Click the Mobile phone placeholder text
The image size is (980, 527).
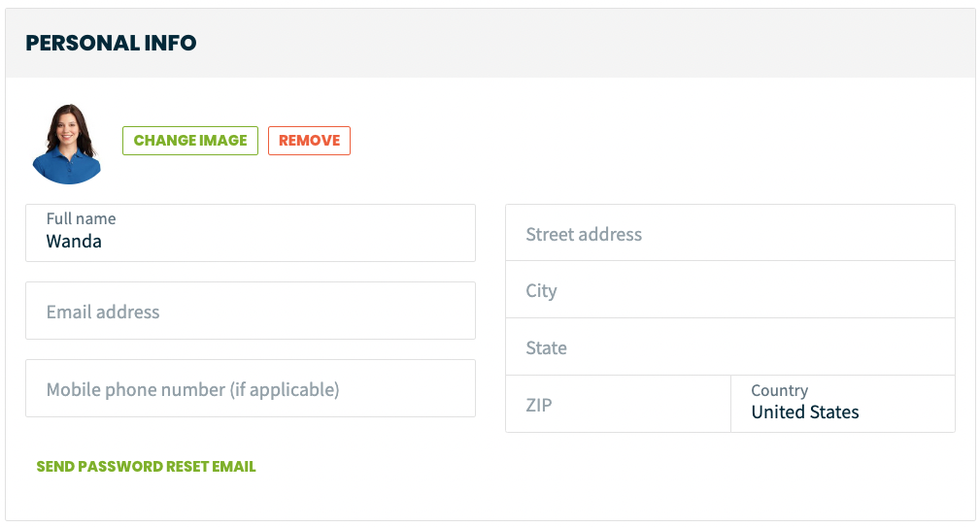click(192, 389)
